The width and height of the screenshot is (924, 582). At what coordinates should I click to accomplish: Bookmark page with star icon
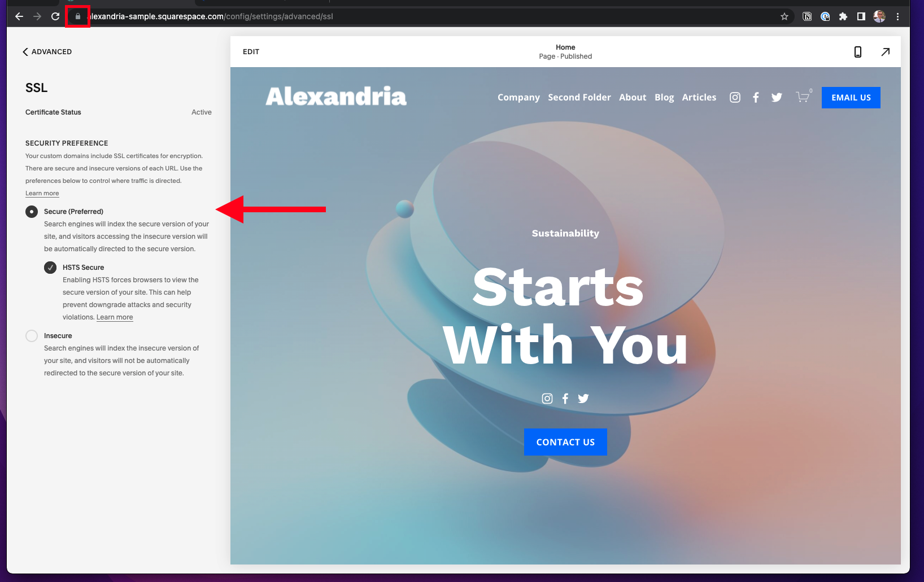click(x=784, y=16)
